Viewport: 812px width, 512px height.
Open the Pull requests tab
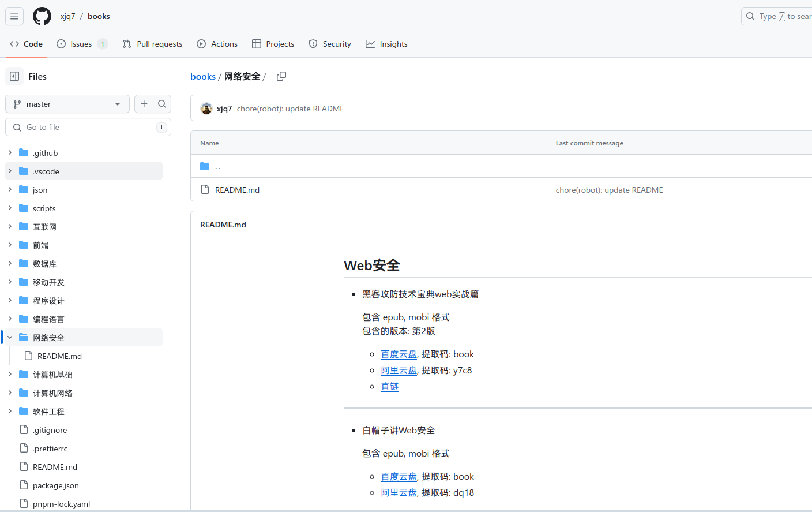[153, 44]
